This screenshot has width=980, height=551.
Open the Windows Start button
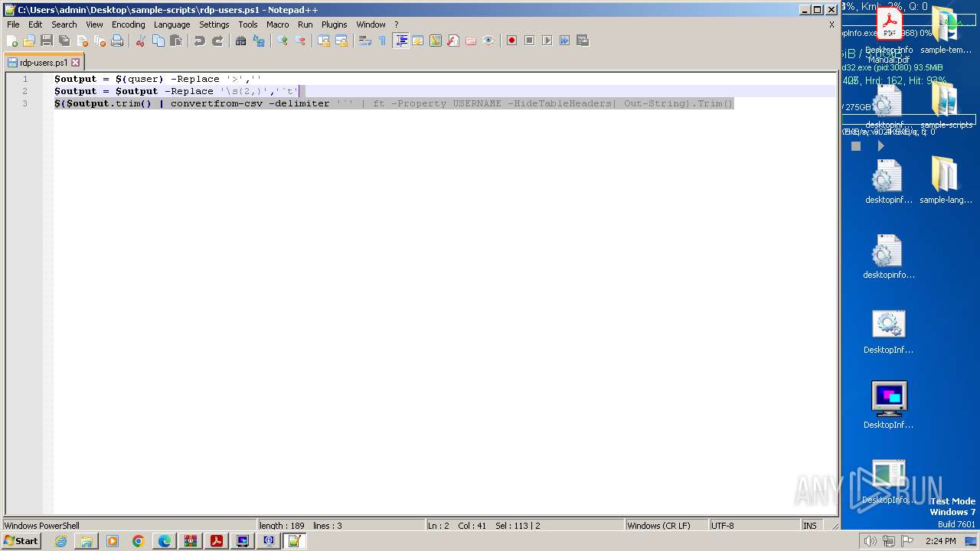click(x=21, y=541)
